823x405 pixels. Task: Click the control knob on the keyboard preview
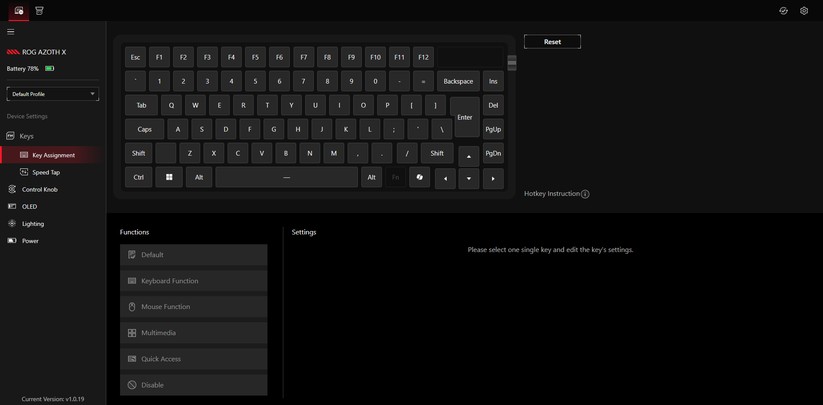click(x=512, y=62)
